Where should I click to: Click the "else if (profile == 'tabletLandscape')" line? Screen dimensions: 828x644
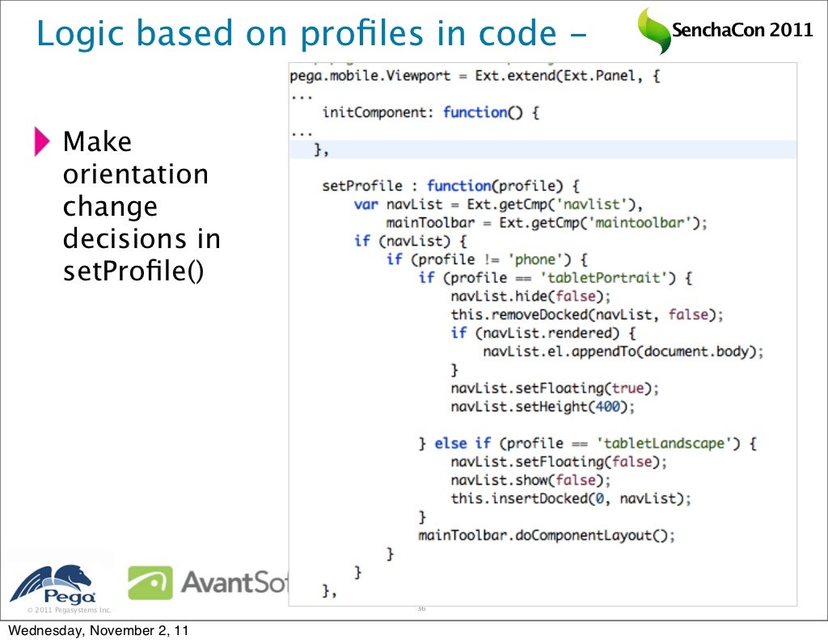588,444
